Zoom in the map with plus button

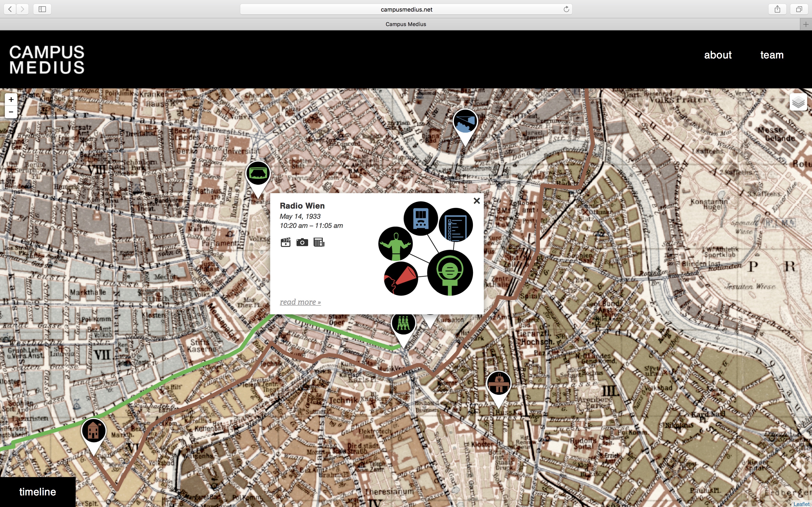coord(11,99)
